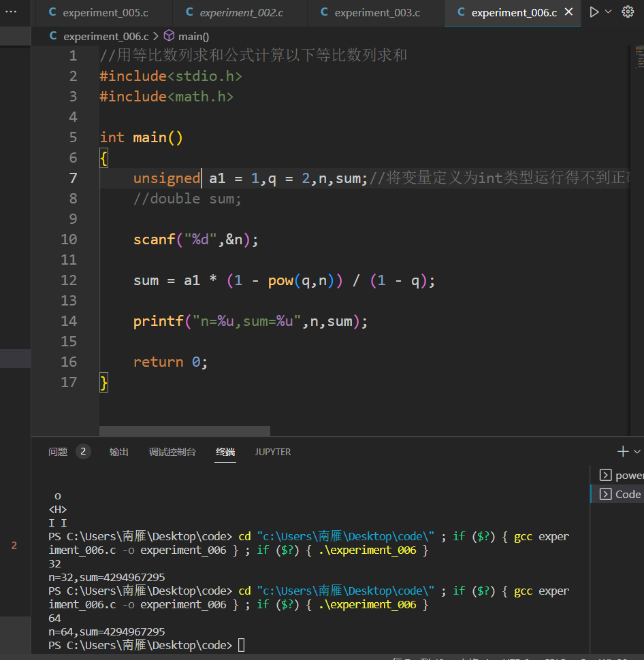Close the experiment_006.c tab

coord(569,12)
